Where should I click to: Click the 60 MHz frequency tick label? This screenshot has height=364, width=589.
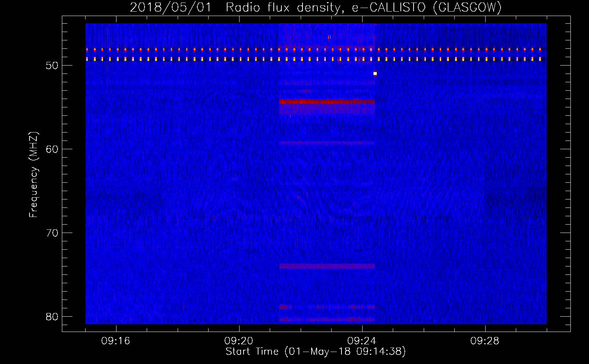[52, 149]
